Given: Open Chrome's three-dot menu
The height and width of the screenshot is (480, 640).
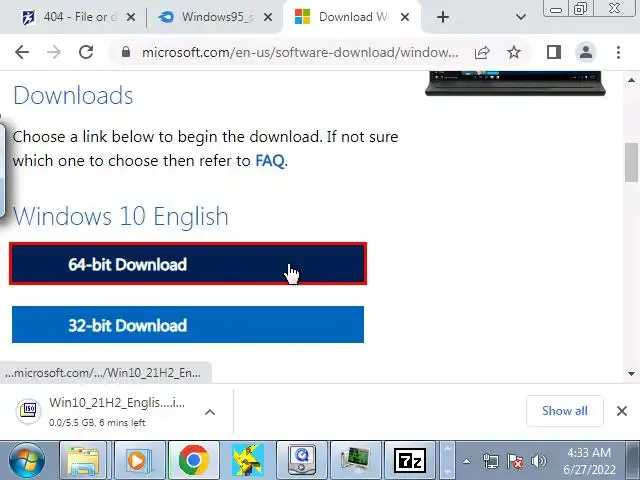Looking at the screenshot, I should (x=618, y=52).
